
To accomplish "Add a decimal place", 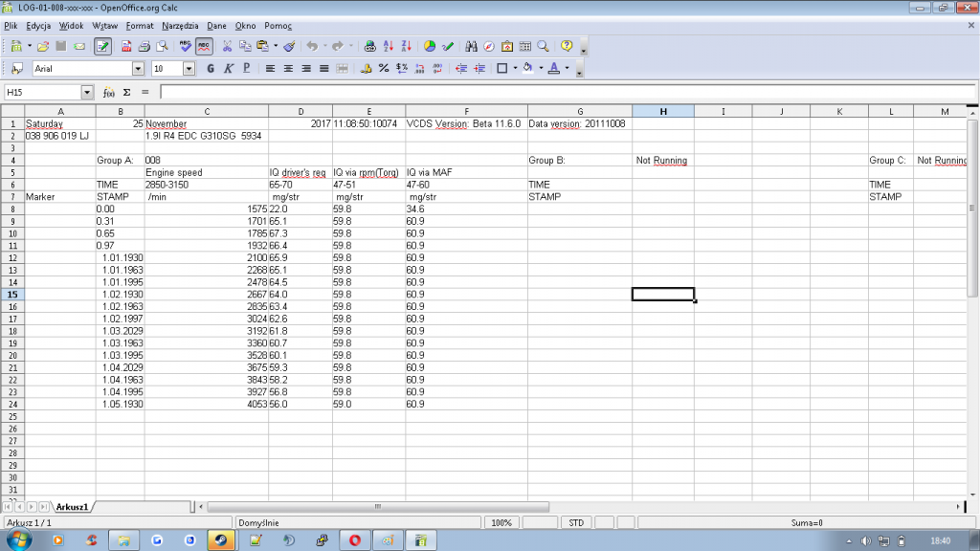I will click(419, 69).
